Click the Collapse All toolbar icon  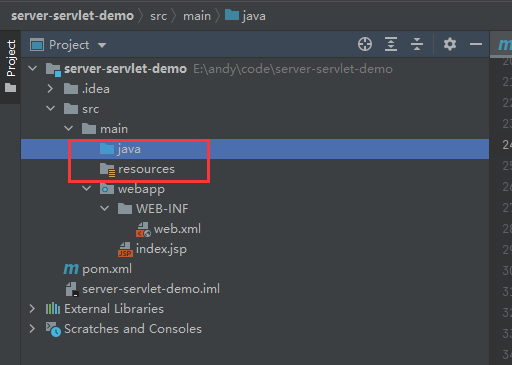coord(417,44)
